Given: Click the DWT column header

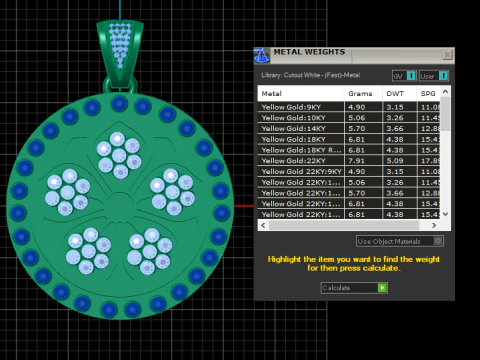Looking at the screenshot, I should (x=399, y=94).
